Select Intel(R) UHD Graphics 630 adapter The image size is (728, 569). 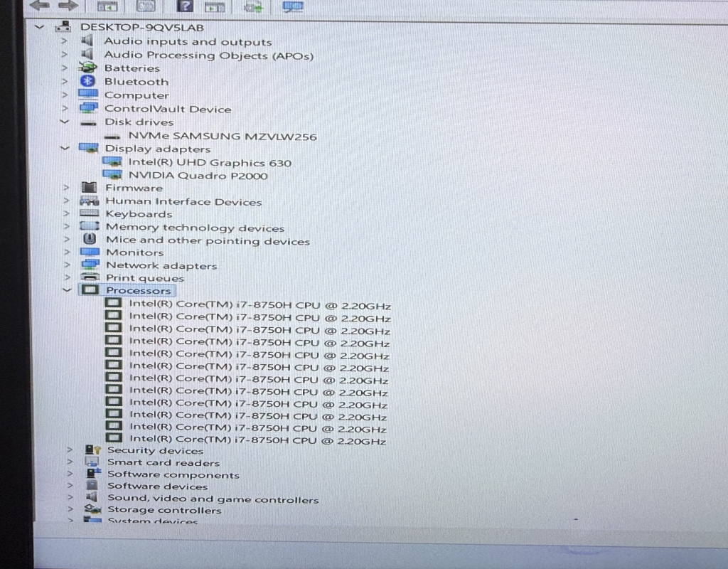tap(210, 163)
